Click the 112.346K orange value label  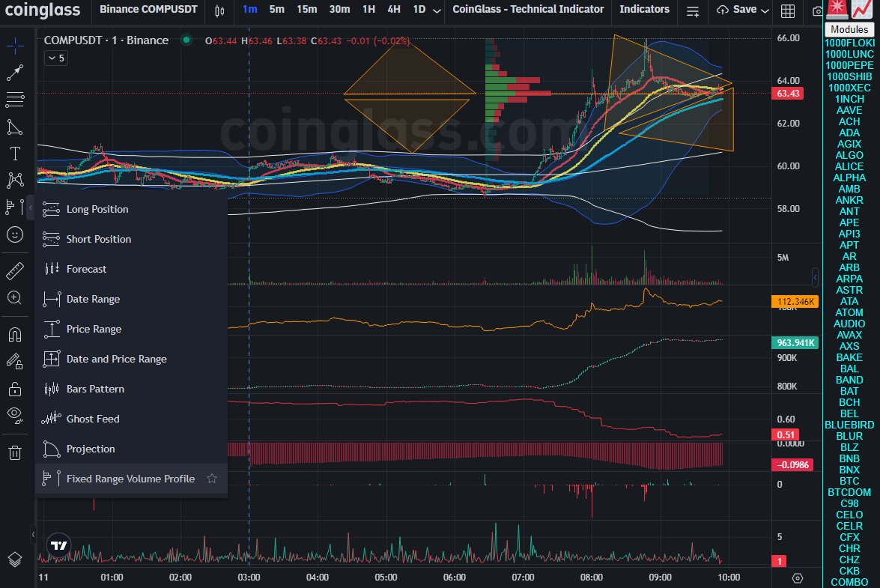pyautogui.click(x=795, y=302)
